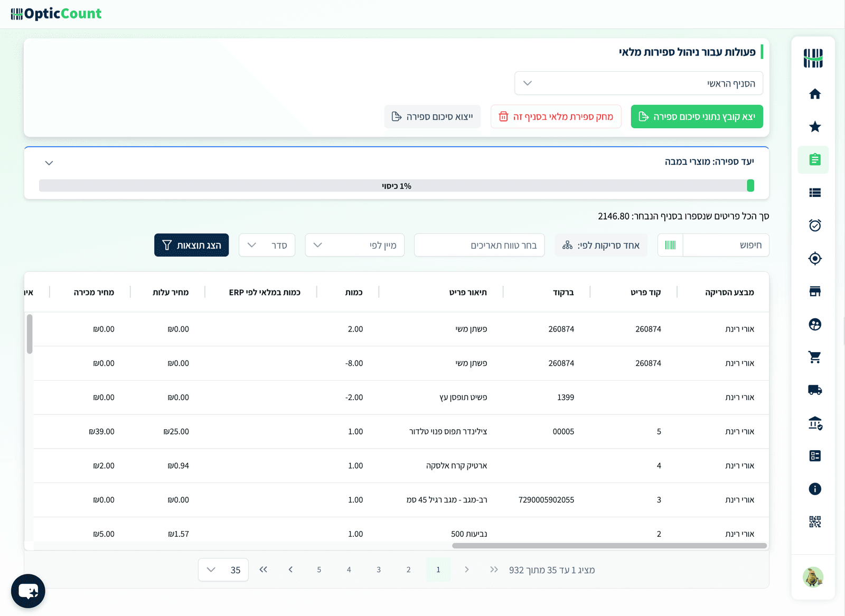Open the home icon in sidebar
Image resolution: width=845 pixels, height=616 pixels.
[815, 94]
